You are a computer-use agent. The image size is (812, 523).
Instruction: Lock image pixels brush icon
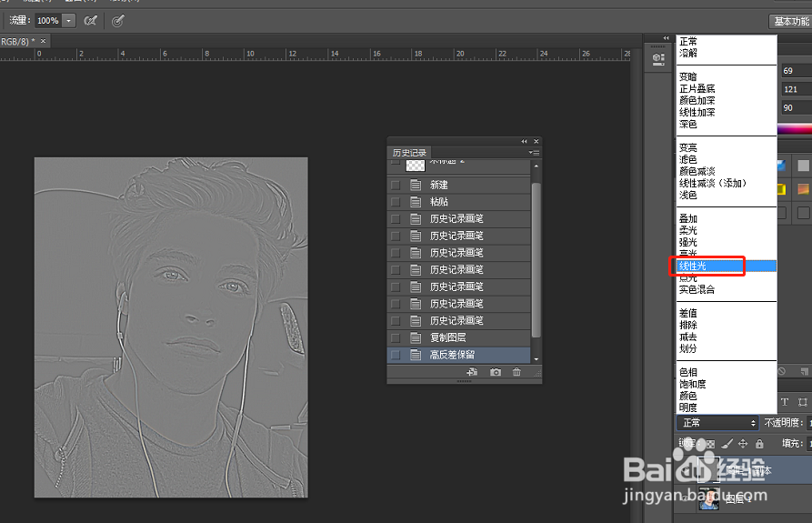727,443
